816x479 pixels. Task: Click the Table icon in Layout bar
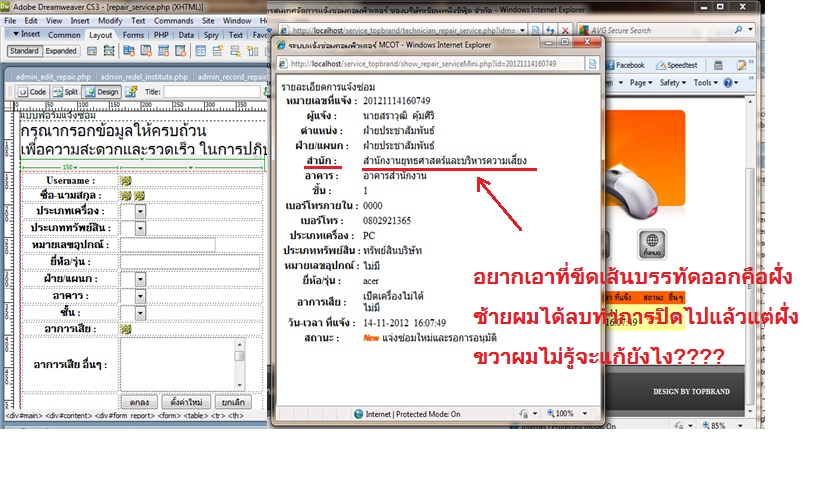[201, 51]
